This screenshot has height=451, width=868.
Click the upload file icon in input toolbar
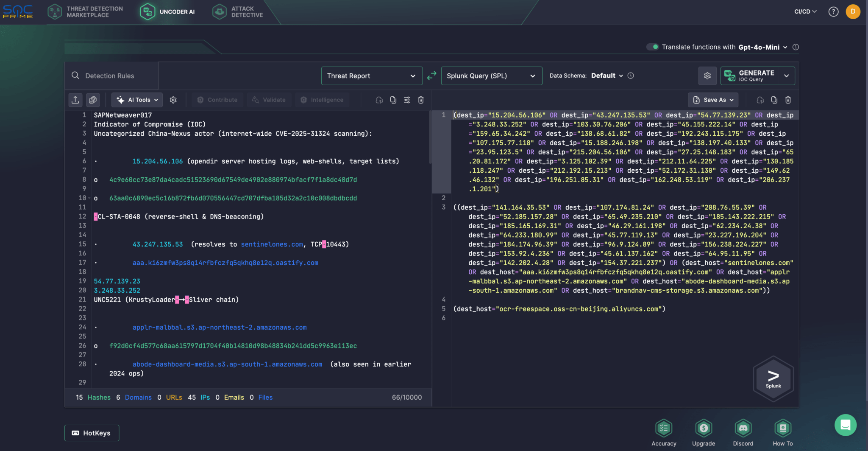click(75, 100)
